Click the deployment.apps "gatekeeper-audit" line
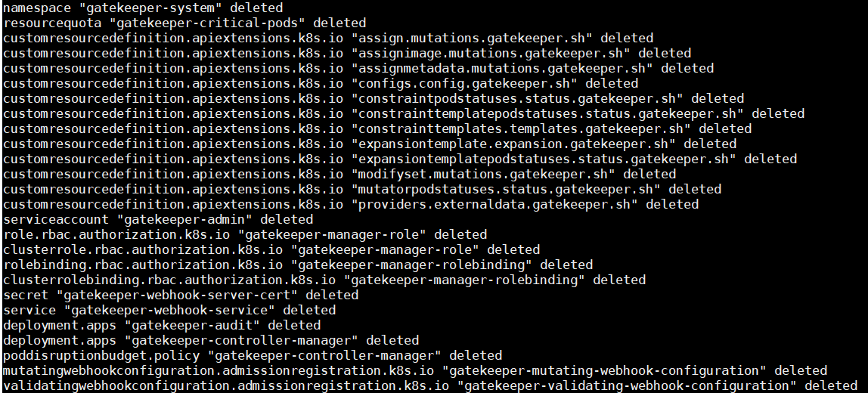This screenshot has width=868, height=393. coord(162,325)
